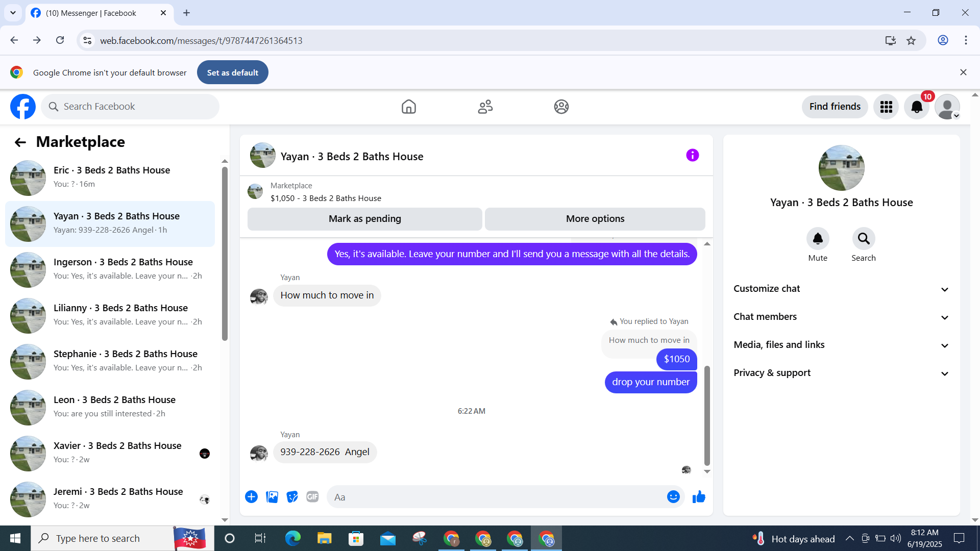Focus the Aa message input field
This screenshot has width=980, height=551.
pyautogui.click(x=505, y=497)
